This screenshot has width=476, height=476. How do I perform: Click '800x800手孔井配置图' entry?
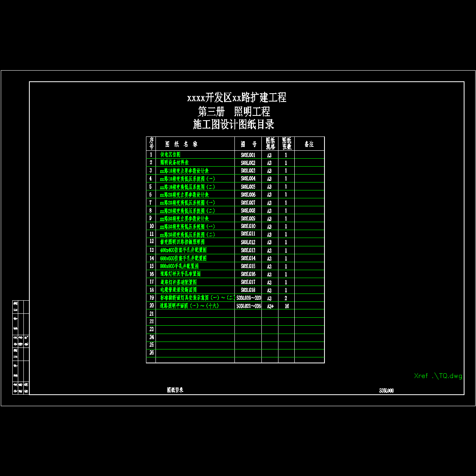click(179, 266)
